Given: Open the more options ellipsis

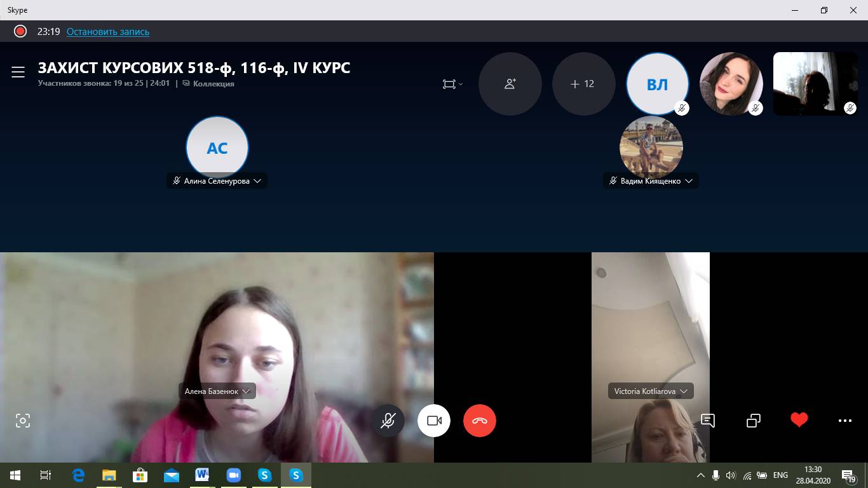Looking at the screenshot, I should (844, 421).
